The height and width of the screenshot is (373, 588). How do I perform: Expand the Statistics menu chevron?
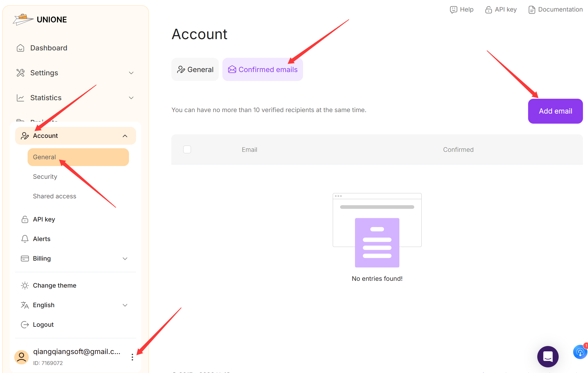click(x=131, y=98)
